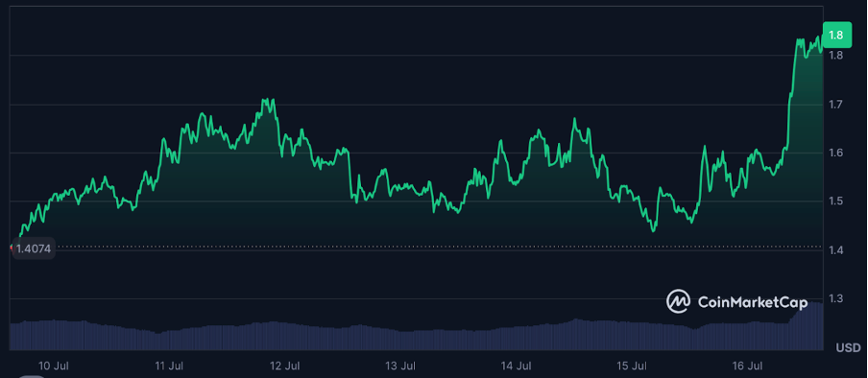Select the 15 Jul date label
868x378 pixels.
(632, 366)
